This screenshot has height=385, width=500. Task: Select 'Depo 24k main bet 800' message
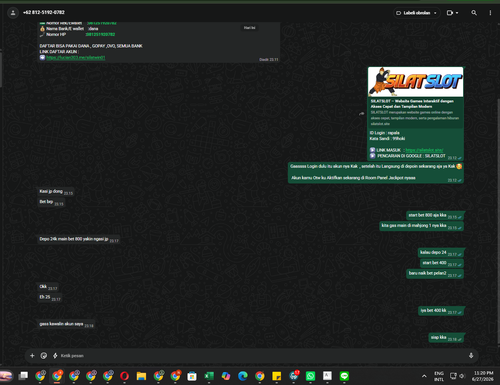pyautogui.click(x=79, y=239)
